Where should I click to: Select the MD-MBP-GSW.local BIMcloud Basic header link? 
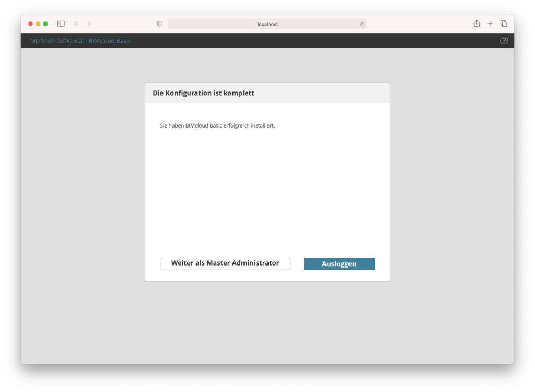[x=80, y=40]
